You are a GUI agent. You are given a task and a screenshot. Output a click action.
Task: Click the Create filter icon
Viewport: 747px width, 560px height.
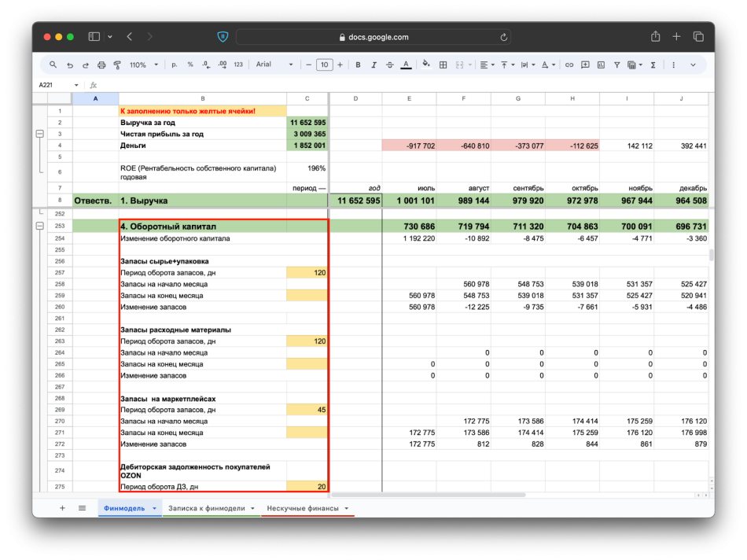[616, 65]
